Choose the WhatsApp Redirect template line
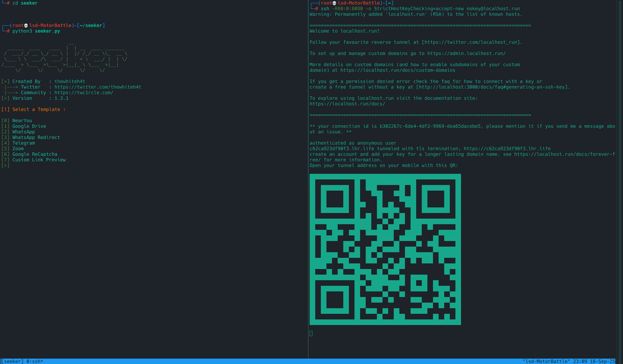This screenshot has height=364, width=623. [36, 137]
